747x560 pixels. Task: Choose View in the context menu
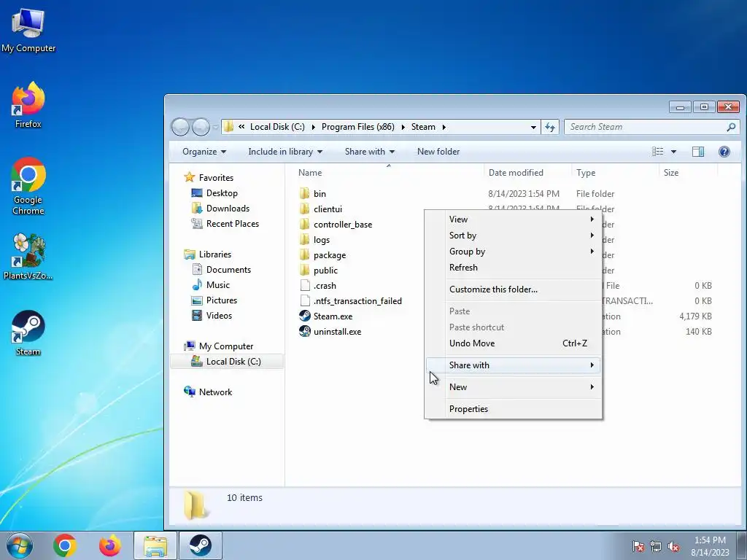pyautogui.click(x=513, y=219)
